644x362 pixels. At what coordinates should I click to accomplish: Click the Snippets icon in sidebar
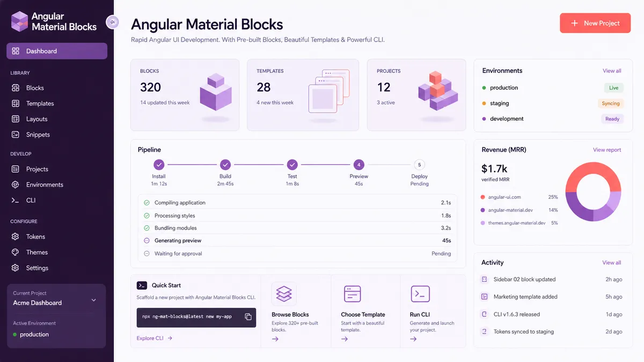tap(16, 135)
